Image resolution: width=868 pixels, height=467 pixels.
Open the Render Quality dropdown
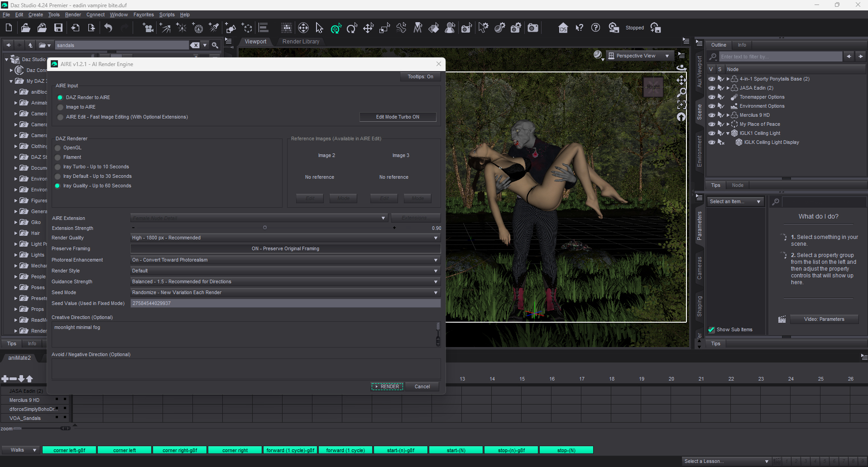(x=285, y=238)
